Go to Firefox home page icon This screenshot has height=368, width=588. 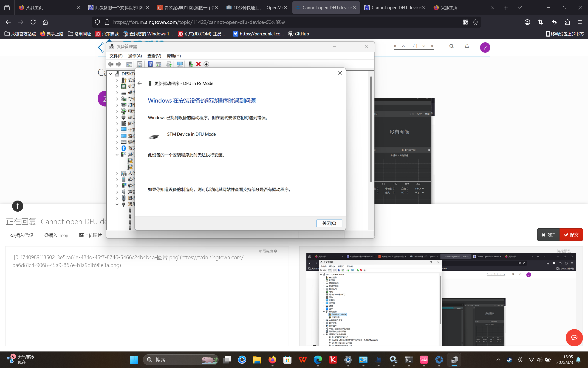click(x=45, y=22)
